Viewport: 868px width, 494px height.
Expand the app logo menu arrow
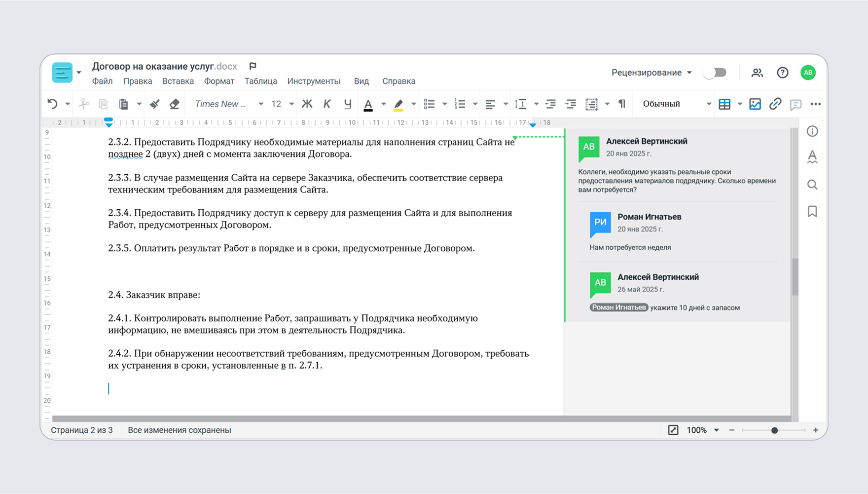point(78,73)
